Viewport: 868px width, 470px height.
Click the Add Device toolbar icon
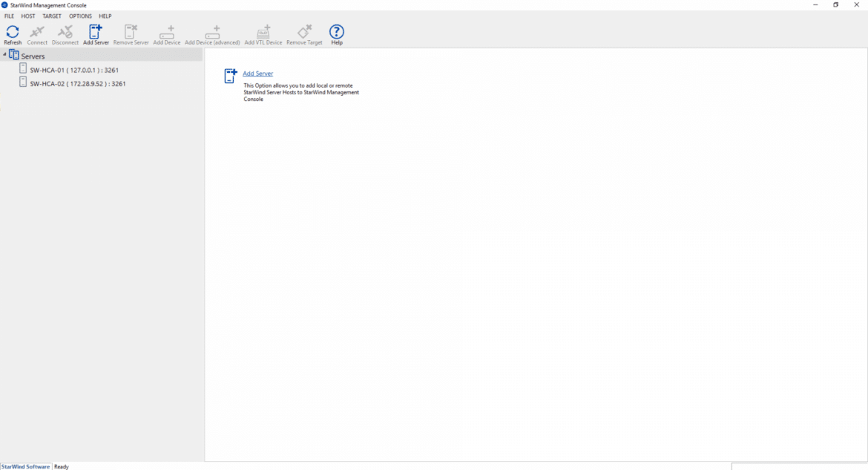point(167,32)
